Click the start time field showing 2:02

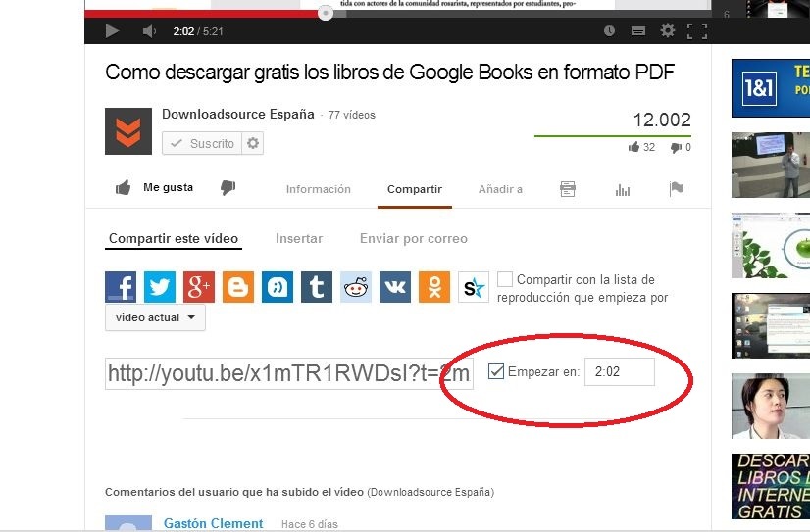tap(620, 371)
